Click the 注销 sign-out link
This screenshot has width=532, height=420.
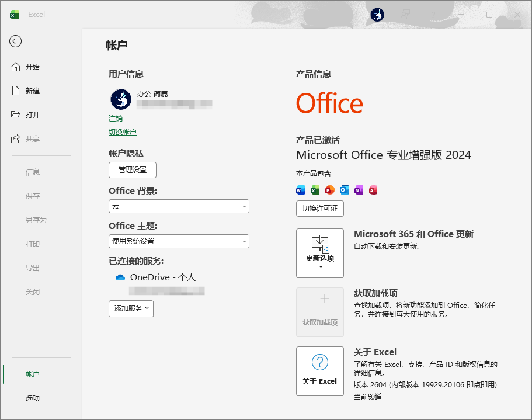point(116,119)
